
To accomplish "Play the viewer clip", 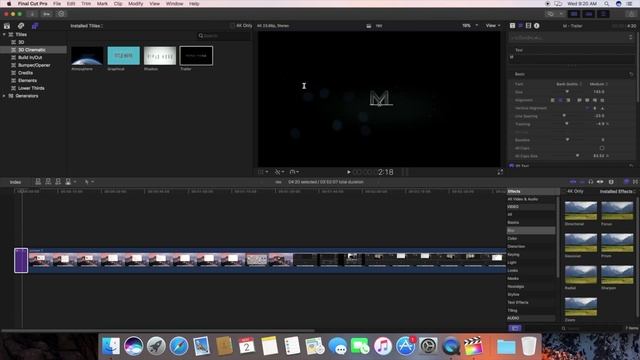I will [x=349, y=172].
